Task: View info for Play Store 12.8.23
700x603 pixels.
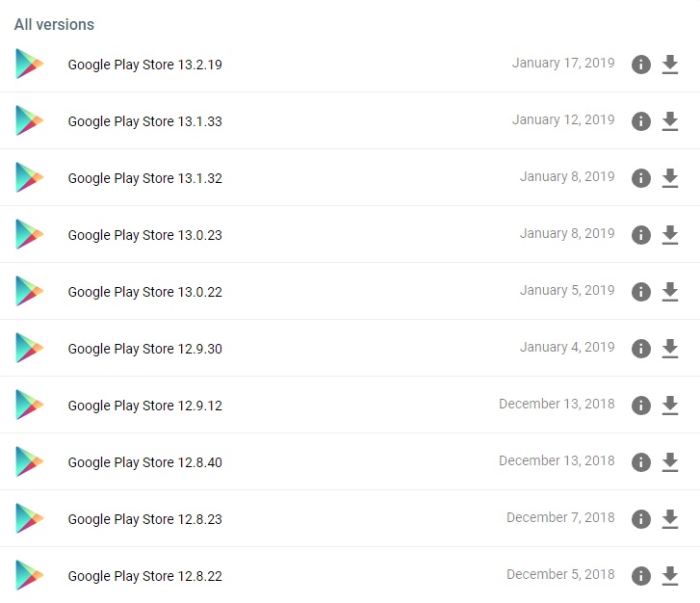Action: tap(640, 519)
